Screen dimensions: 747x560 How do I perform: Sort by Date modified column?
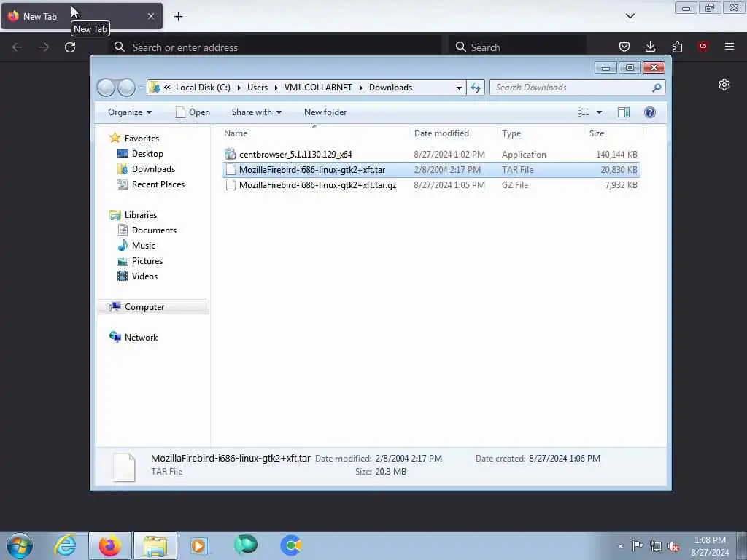453,133
